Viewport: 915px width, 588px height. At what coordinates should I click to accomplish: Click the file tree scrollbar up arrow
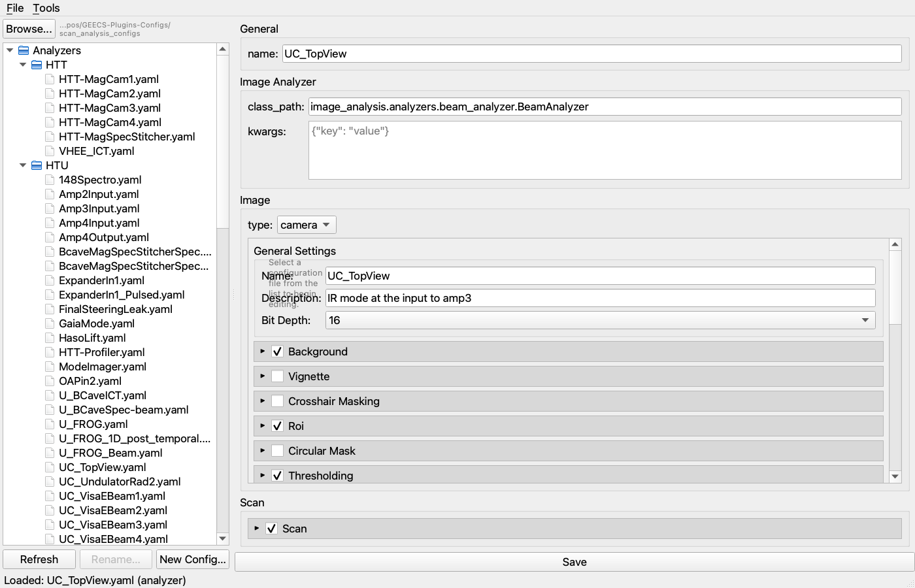[223, 49]
